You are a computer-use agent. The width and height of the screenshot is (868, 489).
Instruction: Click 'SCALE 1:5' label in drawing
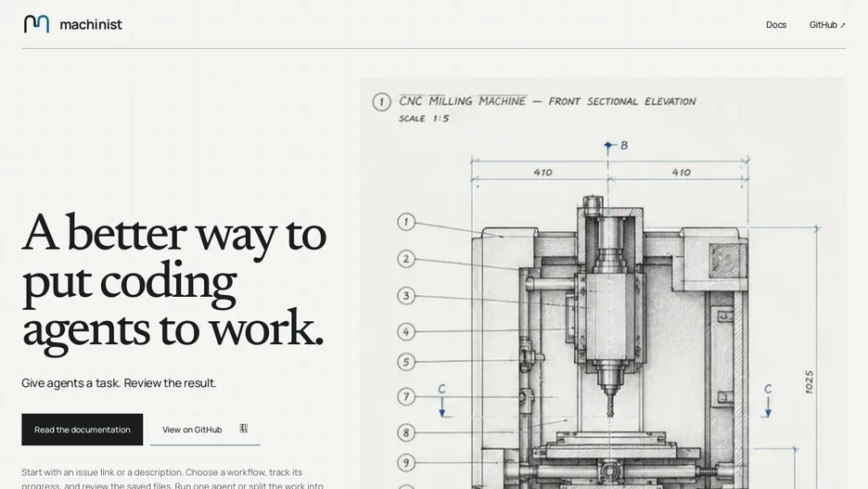pyautogui.click(x=424, y=119)
